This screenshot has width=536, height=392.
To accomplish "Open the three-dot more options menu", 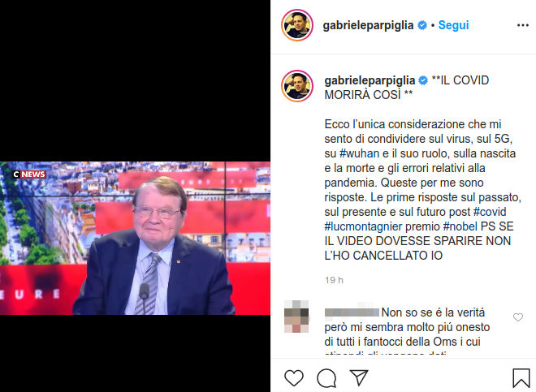I will point(523,25).
